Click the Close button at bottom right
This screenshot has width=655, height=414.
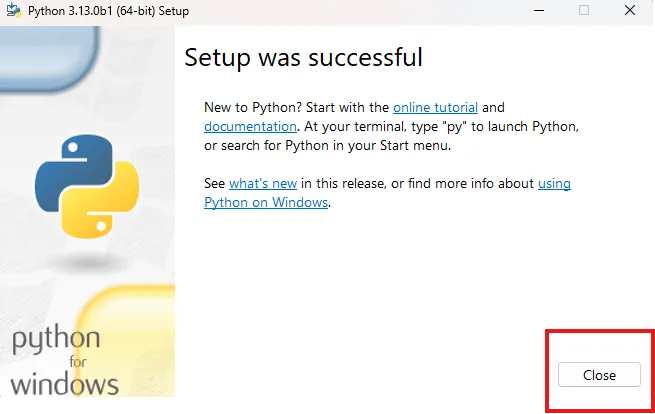tap(599, 375)
